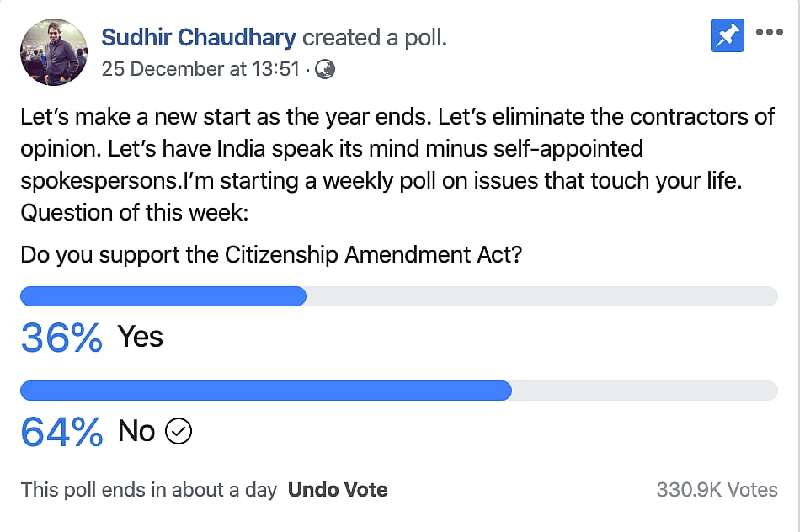
Task: Click the 64% result percentage
Action: click(61, 432)
